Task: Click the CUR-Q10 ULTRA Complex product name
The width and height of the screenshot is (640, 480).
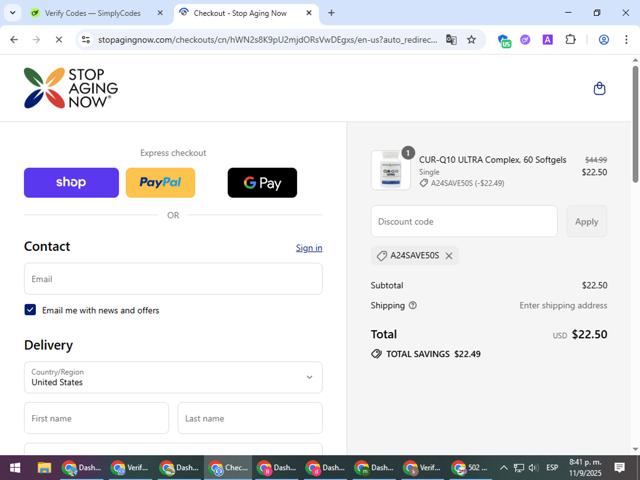Action: pyautogui.click(x=492, y=160)
